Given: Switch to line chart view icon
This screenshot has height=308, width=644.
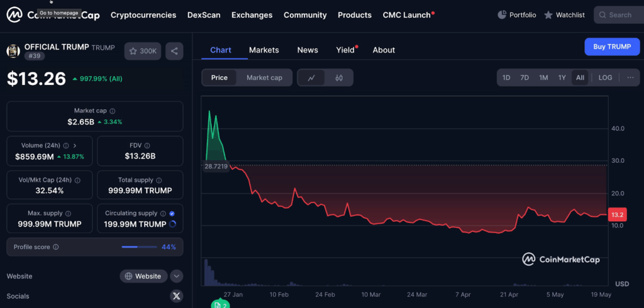Looking at the screenshot, I should click(311, 77).
